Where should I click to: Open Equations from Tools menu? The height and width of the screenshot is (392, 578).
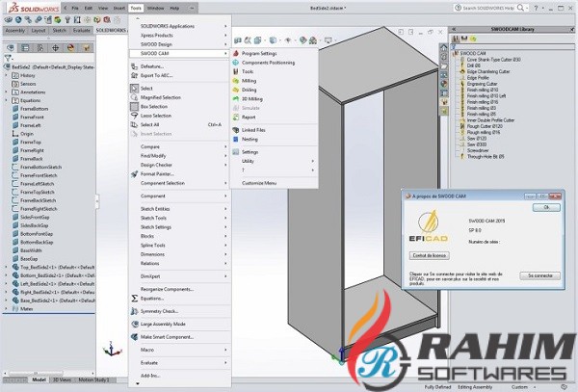tap(152, 299)
